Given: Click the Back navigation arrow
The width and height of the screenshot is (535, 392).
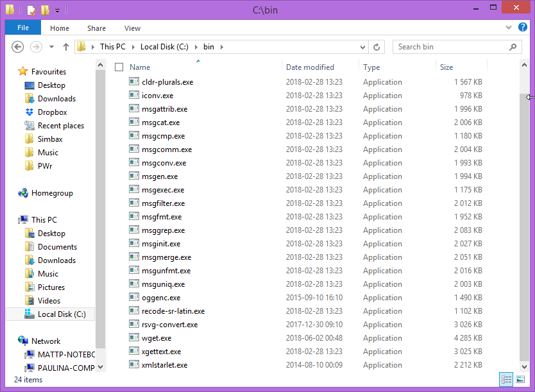Looking at the screenshot, I should 17,46.
